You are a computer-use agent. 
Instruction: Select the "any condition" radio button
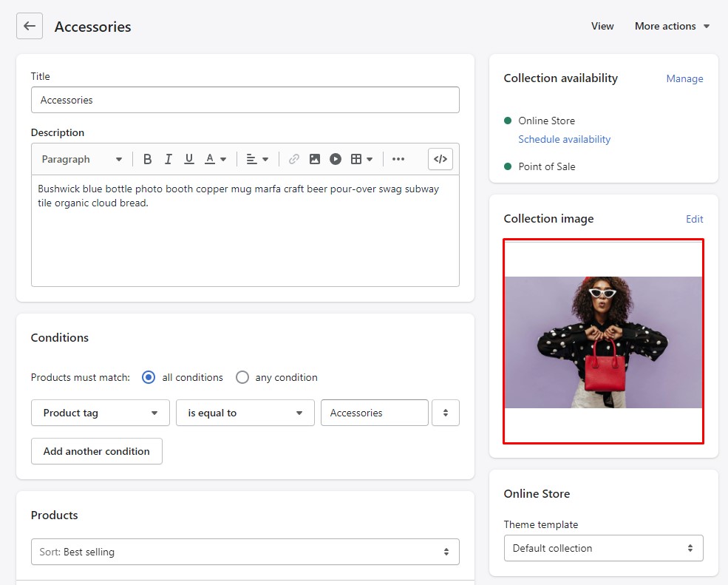coord(242,377)
